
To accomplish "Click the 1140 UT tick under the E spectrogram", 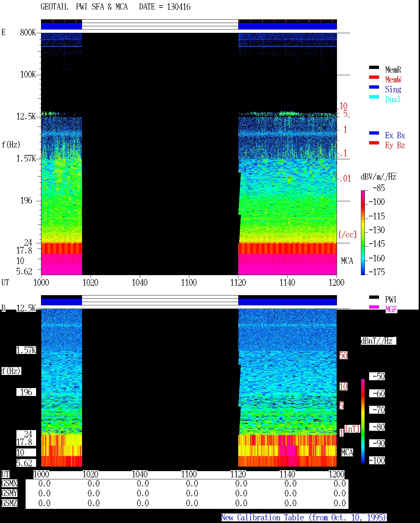I will click(x=287, y=282).
